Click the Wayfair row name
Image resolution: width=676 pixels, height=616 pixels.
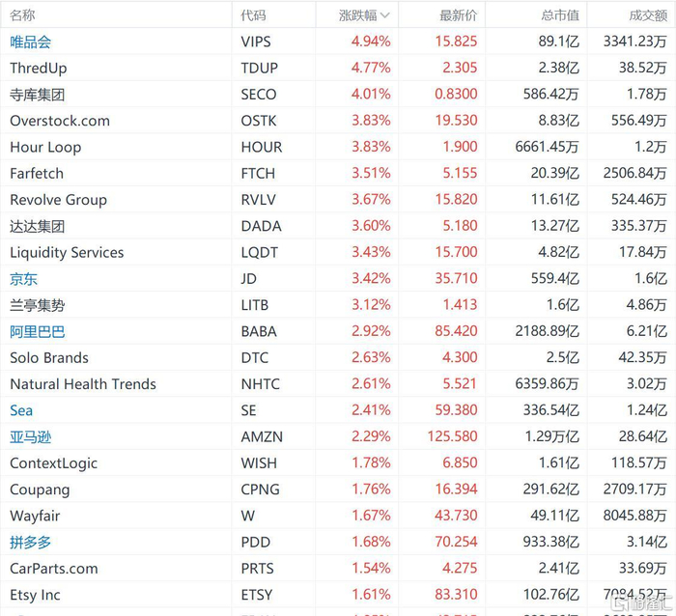35,517
